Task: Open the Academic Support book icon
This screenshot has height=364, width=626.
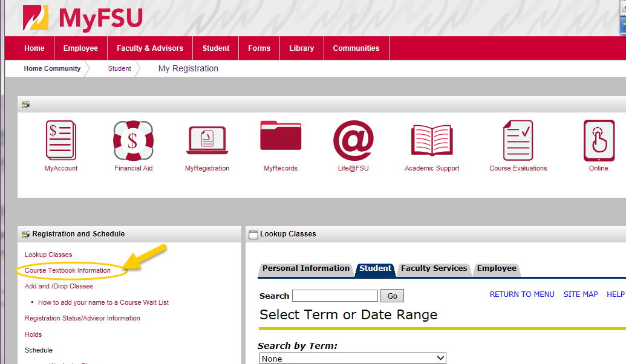Action: (432, 140)
